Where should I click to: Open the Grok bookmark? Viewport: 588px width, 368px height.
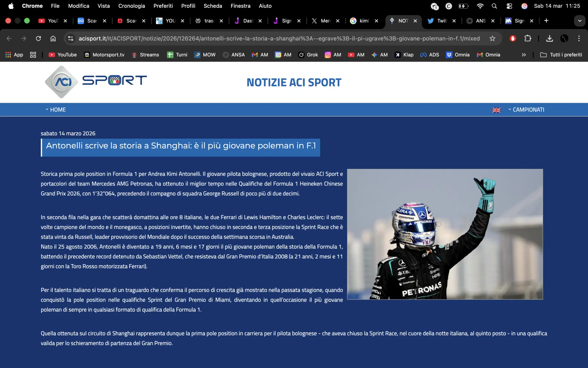coord(308,54)
